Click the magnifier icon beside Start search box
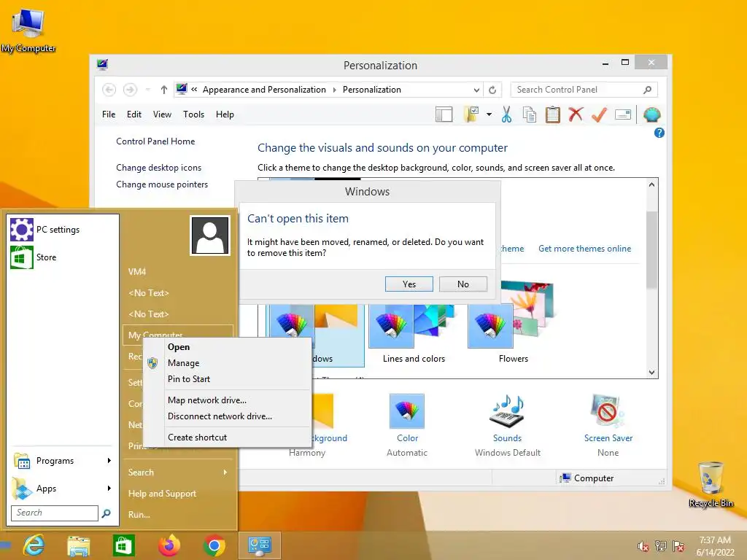This screenshot has width=747, height=560. tap(107, 513)
